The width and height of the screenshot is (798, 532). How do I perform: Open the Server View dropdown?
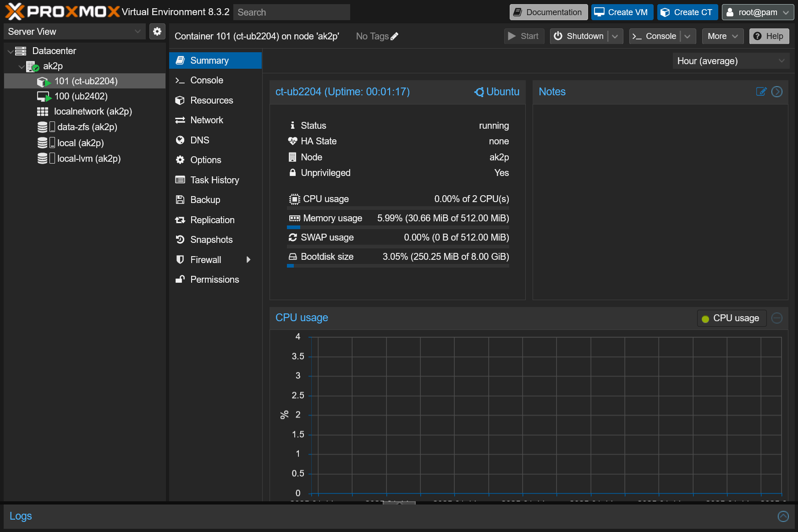75,32
